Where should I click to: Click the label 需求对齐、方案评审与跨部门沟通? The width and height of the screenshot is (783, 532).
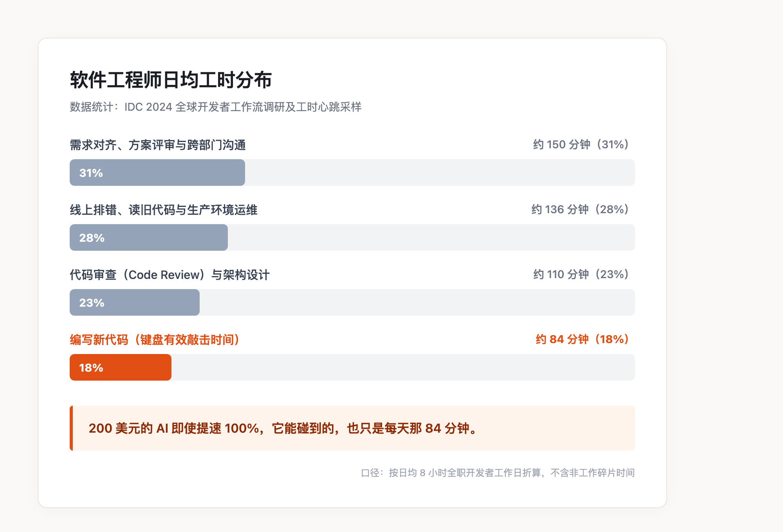coord(158,145)
